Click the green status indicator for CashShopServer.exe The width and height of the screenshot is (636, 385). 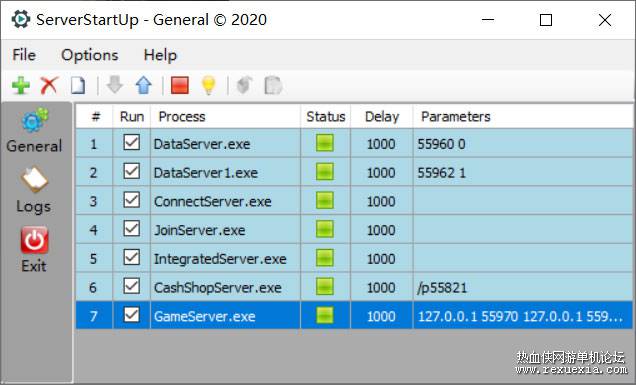click(x=325, y=287)
